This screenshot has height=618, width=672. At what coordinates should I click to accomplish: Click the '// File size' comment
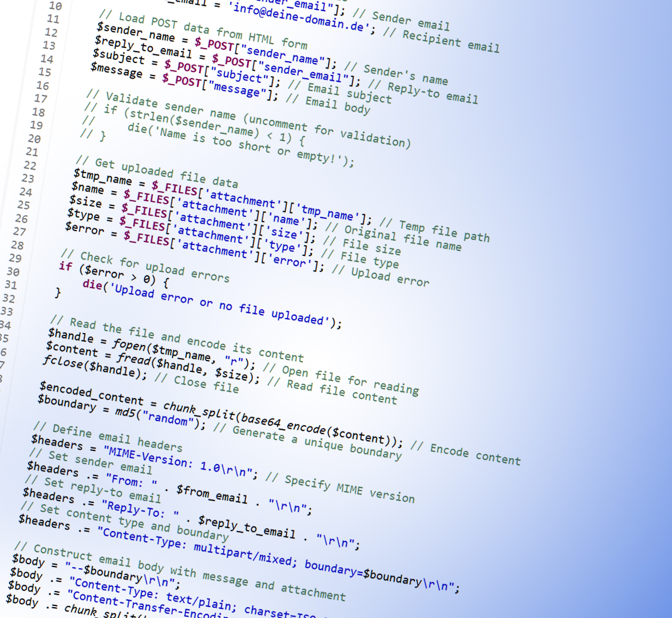362,245
